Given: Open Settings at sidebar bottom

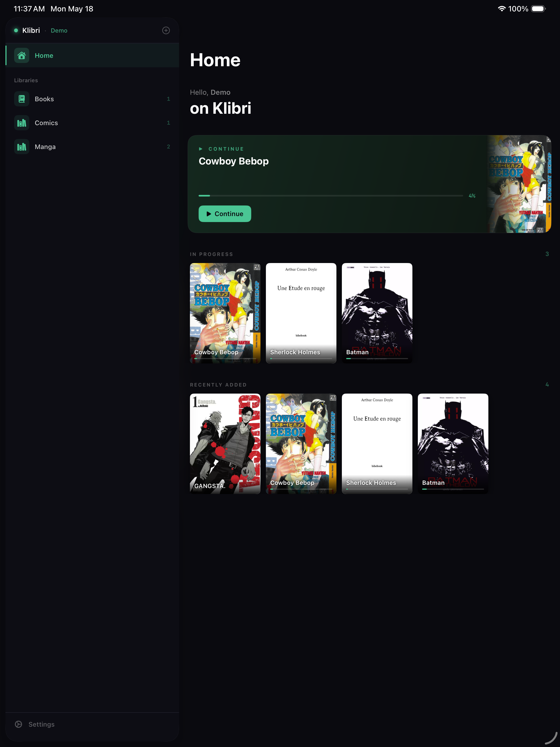Looking at the screenshot, I should point(92,724).
